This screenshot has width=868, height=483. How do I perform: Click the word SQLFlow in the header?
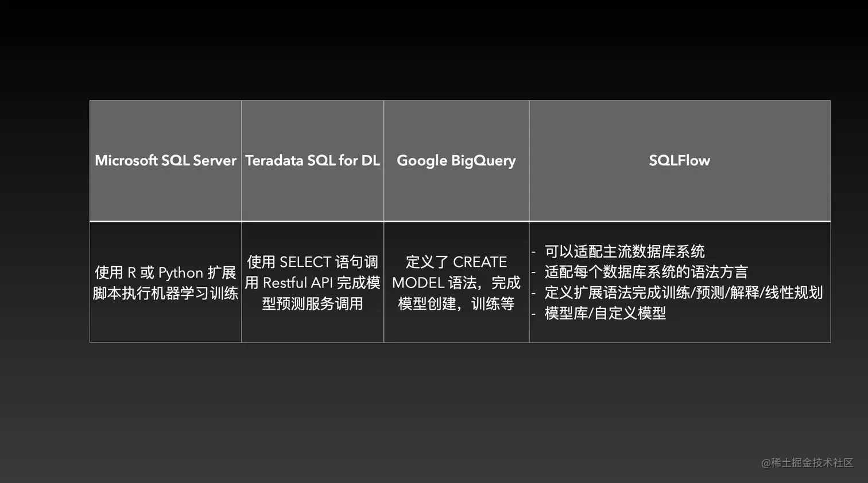coord(679,160)
